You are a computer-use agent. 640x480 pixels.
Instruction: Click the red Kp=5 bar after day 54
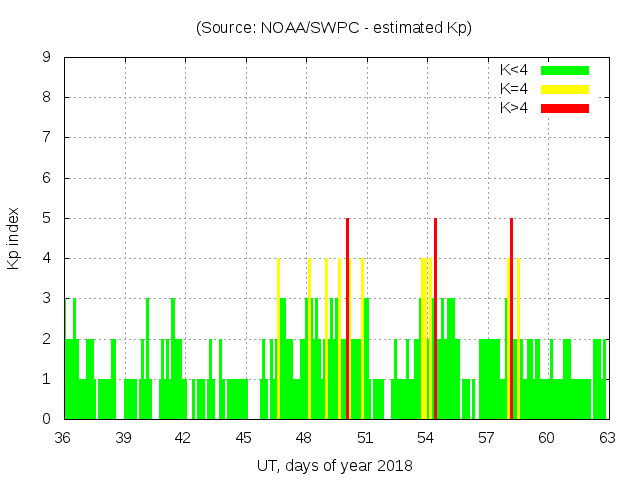point(436,320)
